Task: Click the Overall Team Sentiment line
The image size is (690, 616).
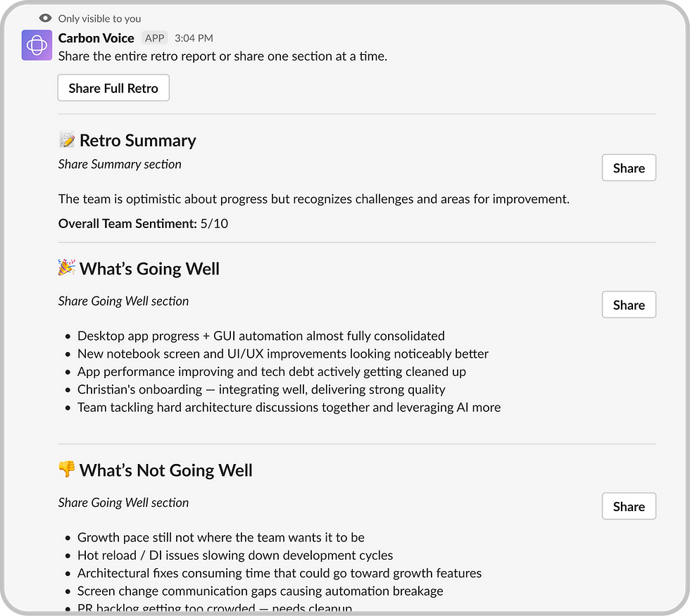Action: point(143,224)
